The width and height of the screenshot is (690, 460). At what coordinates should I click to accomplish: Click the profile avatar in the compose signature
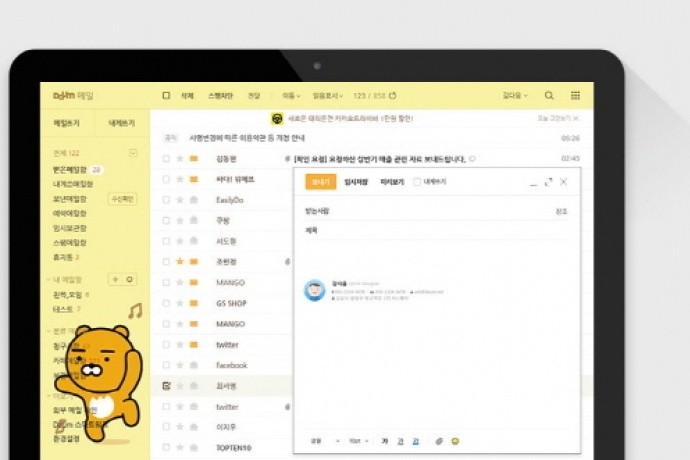pos(315,290)
